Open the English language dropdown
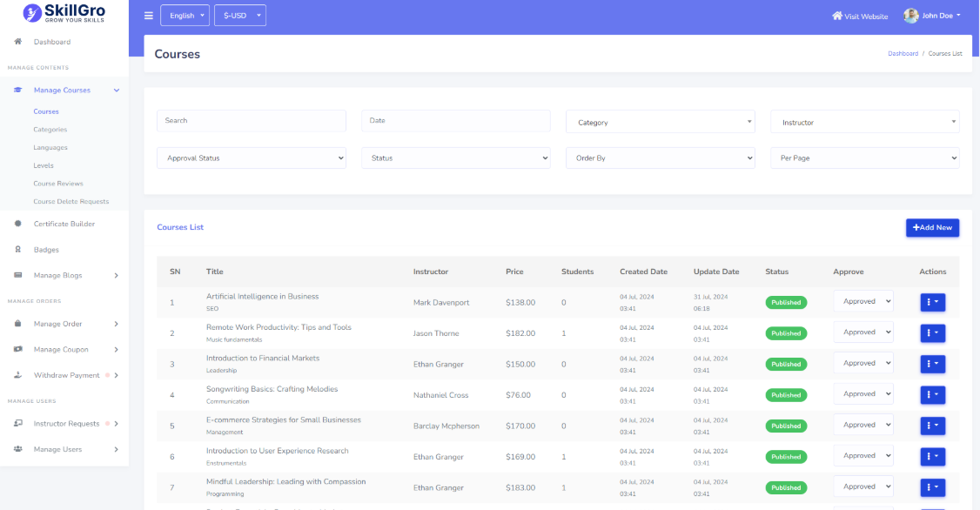Viewport: 980px width, 510px height. tap(185, 16)
